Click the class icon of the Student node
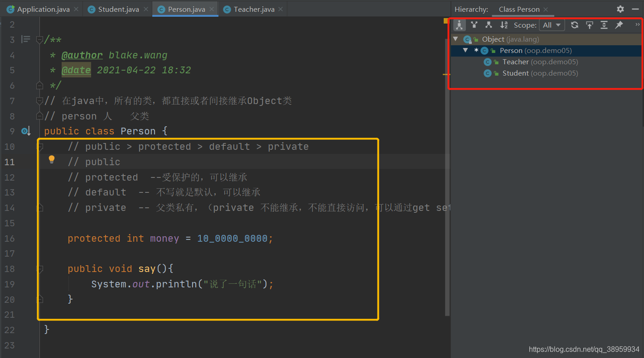The image size is (644, 358). pos(488,73)
